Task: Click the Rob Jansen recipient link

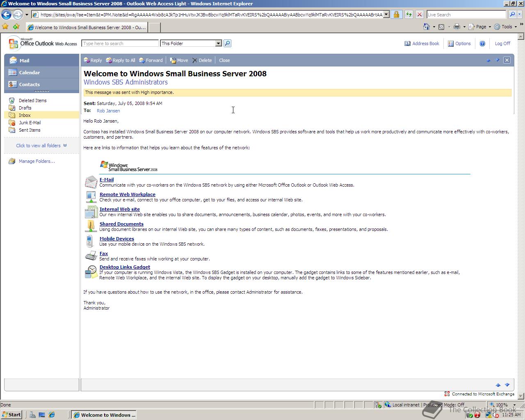Action: [x=108, y=111]
